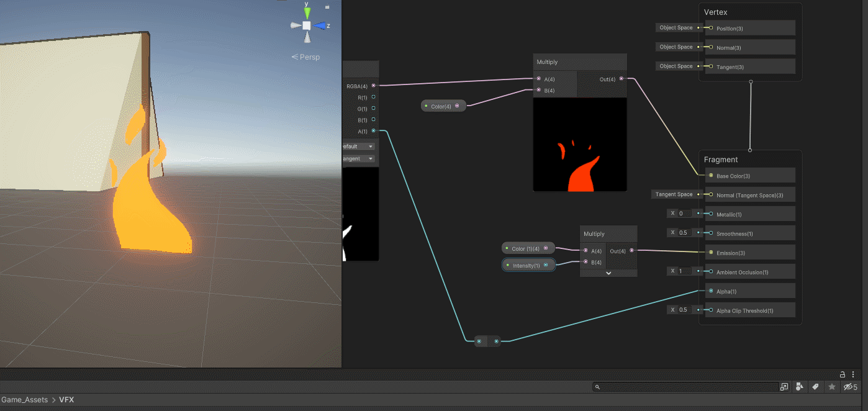Click the RGBA(4) output port
This screenshot has width=868, height=411.
[x=373, y=86]
